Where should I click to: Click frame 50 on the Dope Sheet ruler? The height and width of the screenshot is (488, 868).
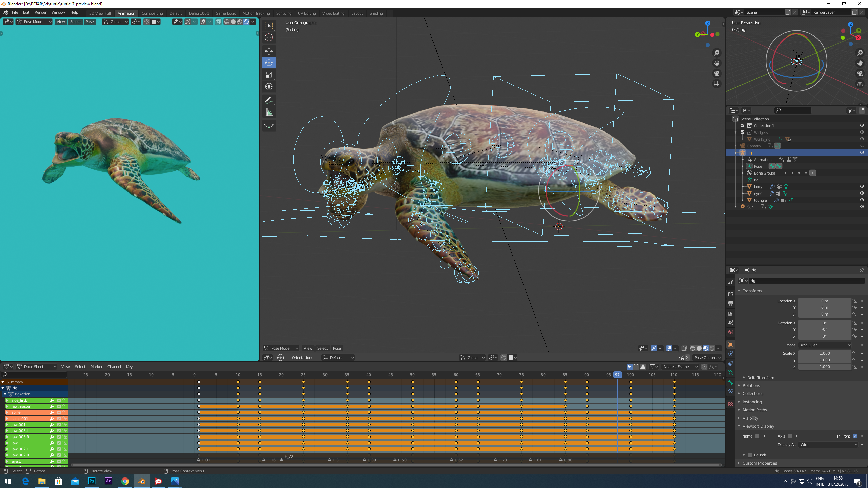[412, 375]
